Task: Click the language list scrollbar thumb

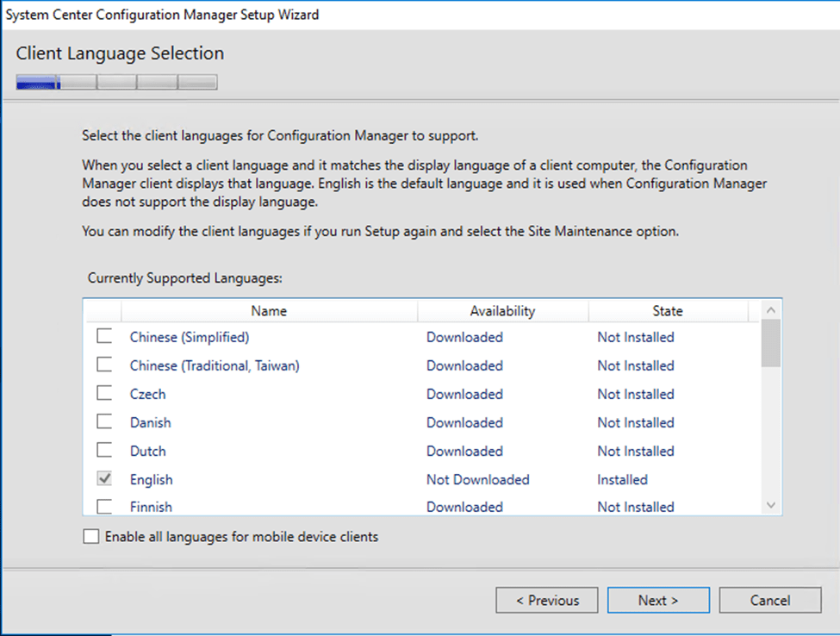Action: (x=771, y=344)
